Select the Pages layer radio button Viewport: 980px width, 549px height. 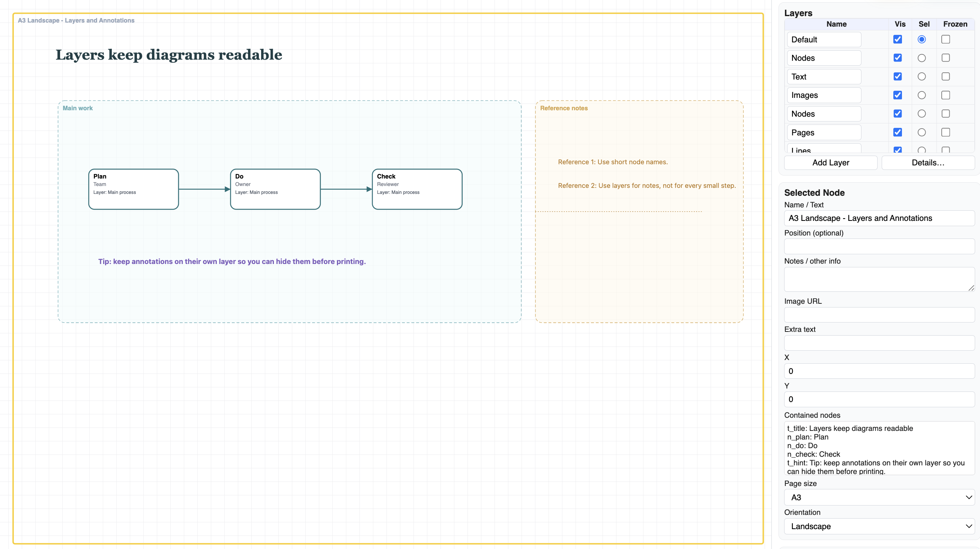921,132
